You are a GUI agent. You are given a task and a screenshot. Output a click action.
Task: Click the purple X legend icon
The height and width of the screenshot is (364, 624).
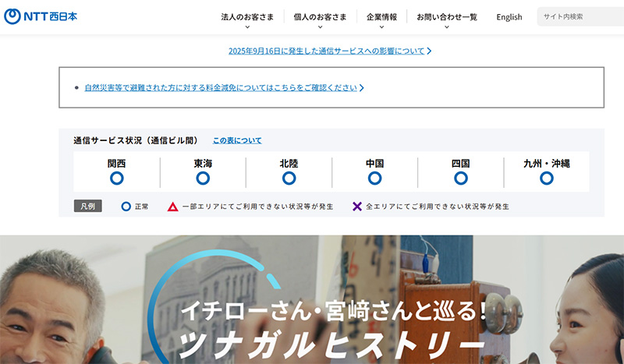pyautogui.click(x=357, y=207)
